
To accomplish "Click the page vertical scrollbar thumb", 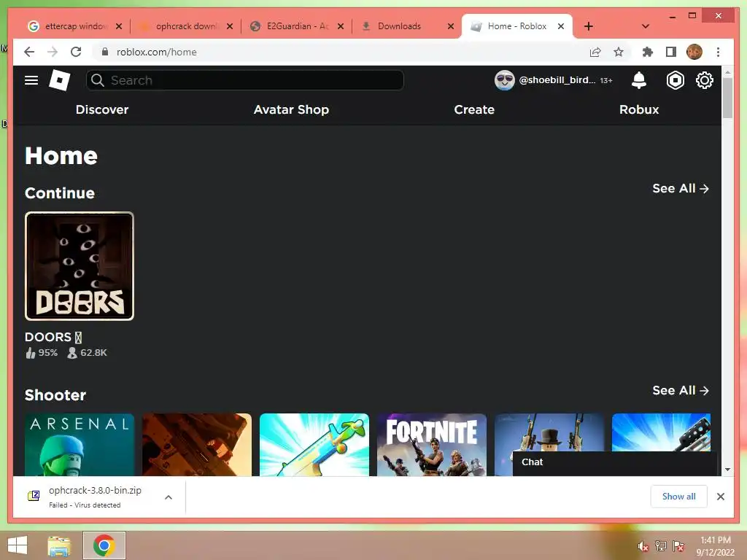I will click(727, 98).
